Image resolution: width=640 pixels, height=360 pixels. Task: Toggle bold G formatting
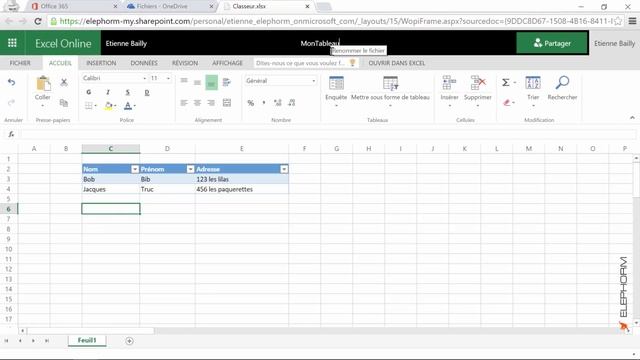point(89,92)
